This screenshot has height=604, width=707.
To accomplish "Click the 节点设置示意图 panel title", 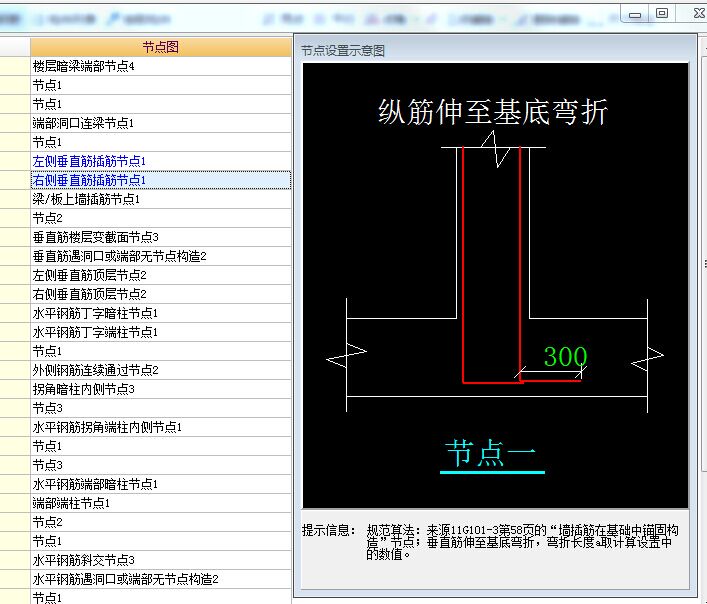I will [343, 51].
